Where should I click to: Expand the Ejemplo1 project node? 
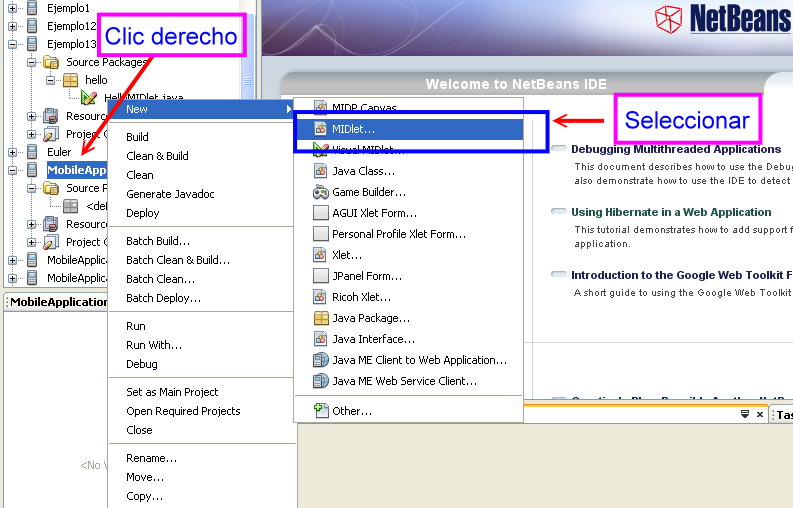tap(13, 8)
